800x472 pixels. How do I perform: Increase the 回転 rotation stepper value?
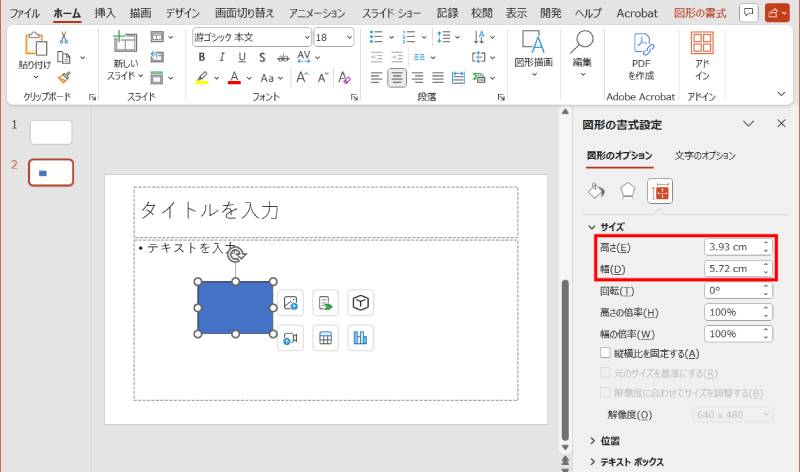[x=766, y=287]
